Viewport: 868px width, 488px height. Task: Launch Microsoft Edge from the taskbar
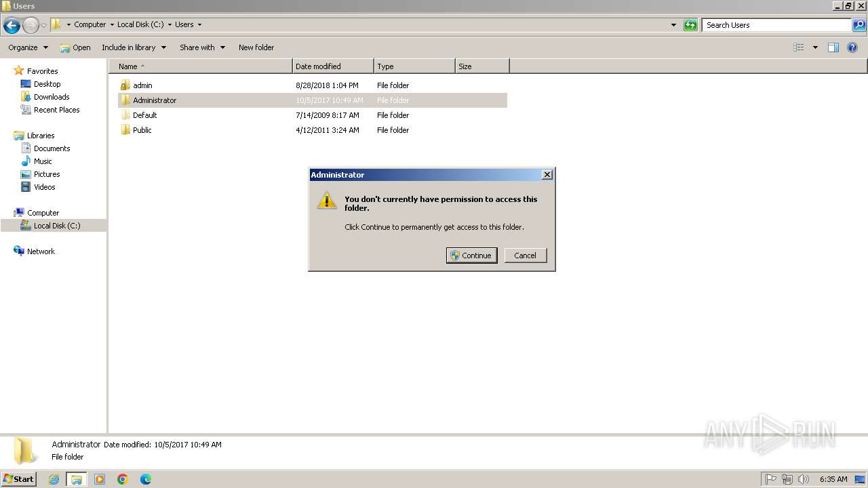pos(146,479)
